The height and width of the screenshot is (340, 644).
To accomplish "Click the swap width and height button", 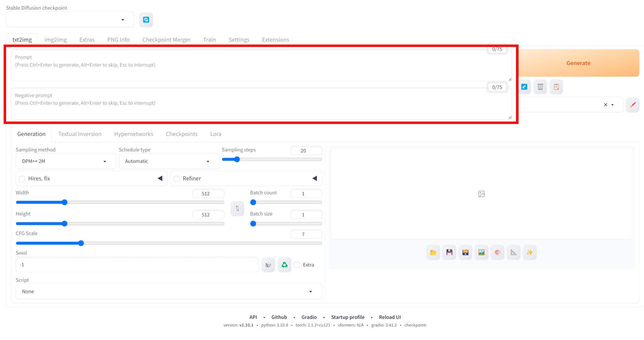I will point(237,209).
